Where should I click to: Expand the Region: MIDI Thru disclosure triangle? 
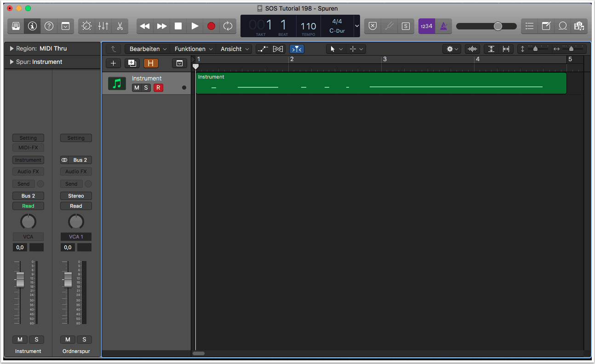[x=11, y=49]
